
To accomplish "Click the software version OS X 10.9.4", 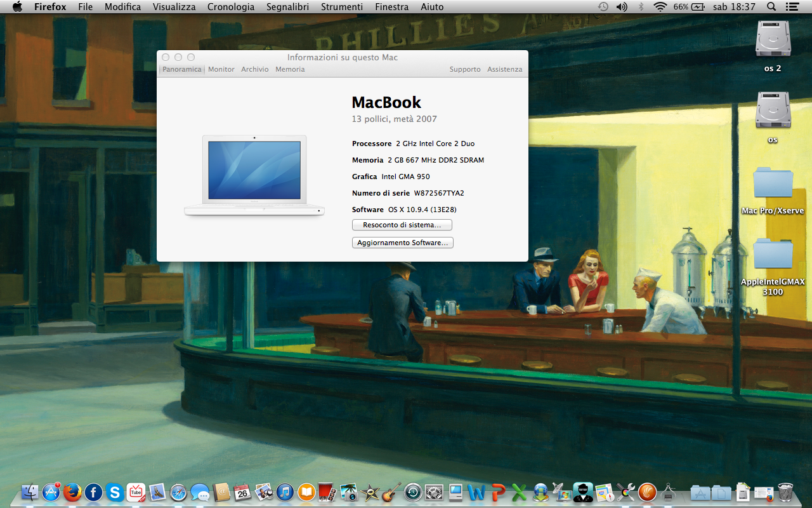I will click(422, 210).
